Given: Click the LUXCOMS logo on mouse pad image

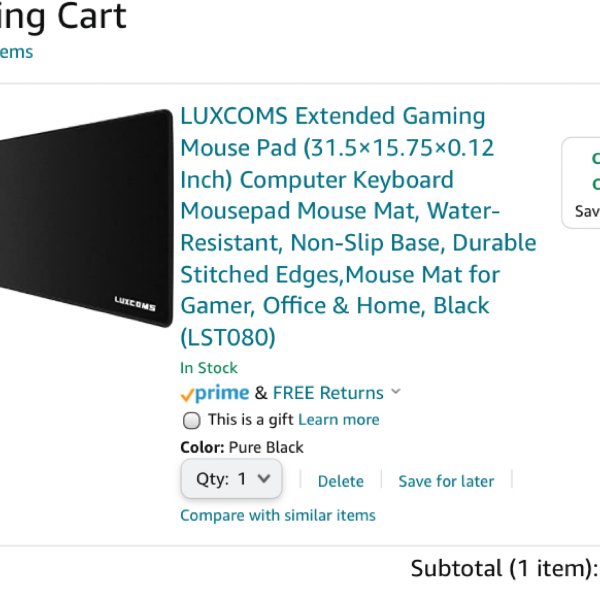Looking at the screenshot, I should point(135,303).
